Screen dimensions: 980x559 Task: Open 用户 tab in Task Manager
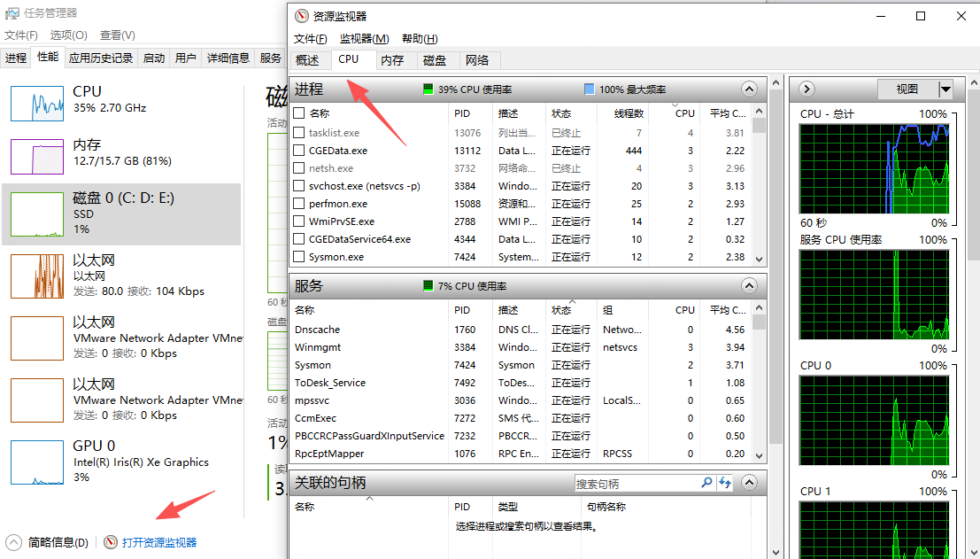tap(186, 58)
